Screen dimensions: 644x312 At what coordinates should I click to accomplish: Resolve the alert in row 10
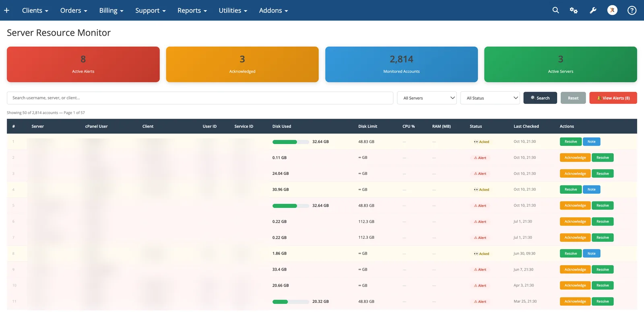(x=603, y=285)
